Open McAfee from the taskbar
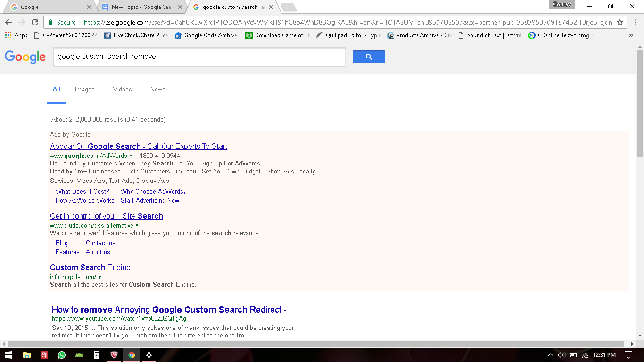 click(114, 355)
